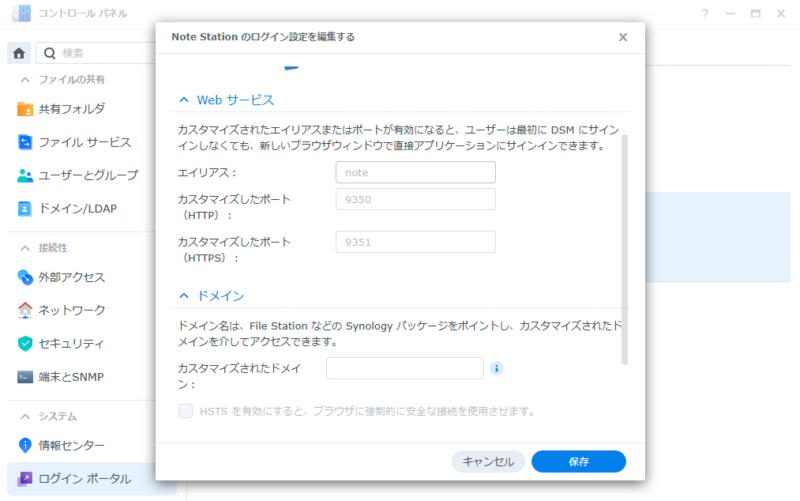This screenshot has height=501, width=800.
Task: Click the 保存 (Save) button
Action: tap(579, 461)
